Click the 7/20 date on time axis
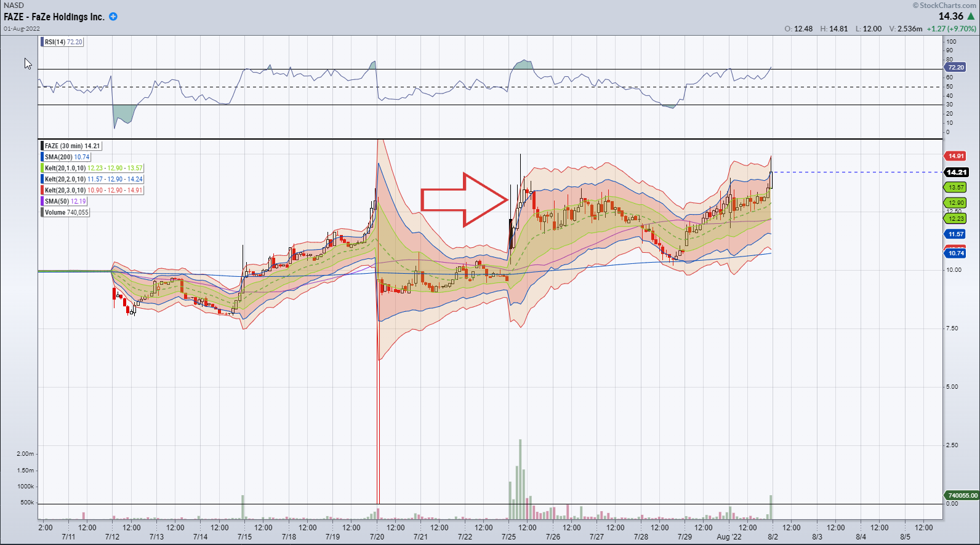 tap(377, 537)
